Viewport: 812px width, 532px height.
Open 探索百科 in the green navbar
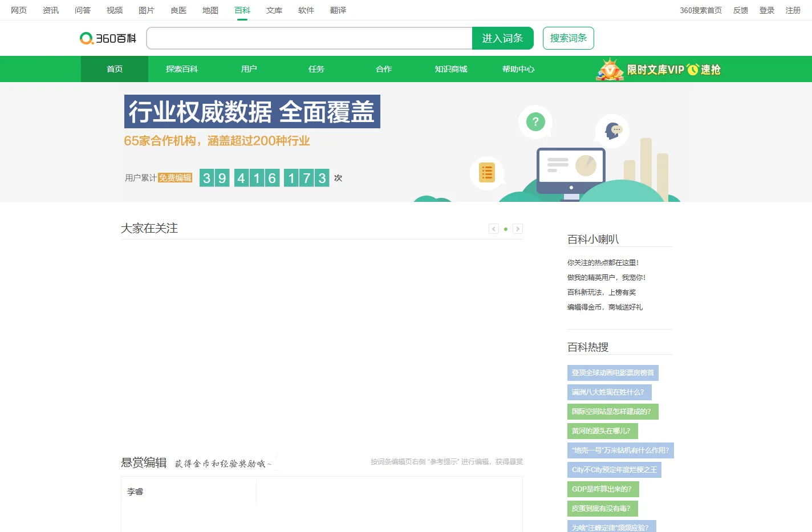pyautogui.click(x=182, y=69)
